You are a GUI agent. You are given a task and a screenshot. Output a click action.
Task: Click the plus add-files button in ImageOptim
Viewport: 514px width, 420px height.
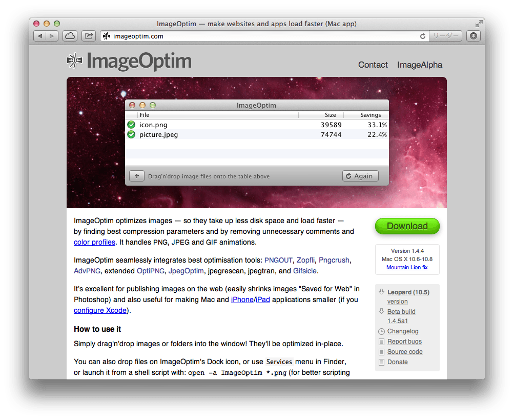click(137, 176)
